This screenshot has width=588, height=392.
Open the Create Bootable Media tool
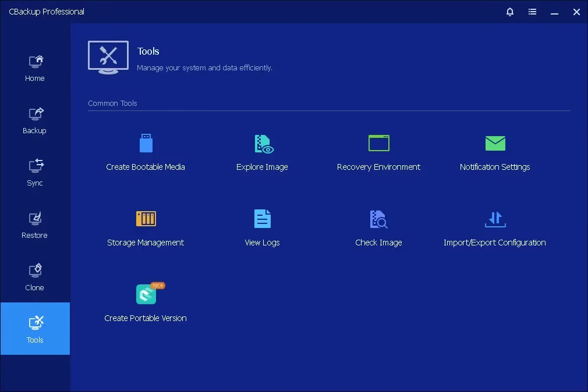point(146,144)
